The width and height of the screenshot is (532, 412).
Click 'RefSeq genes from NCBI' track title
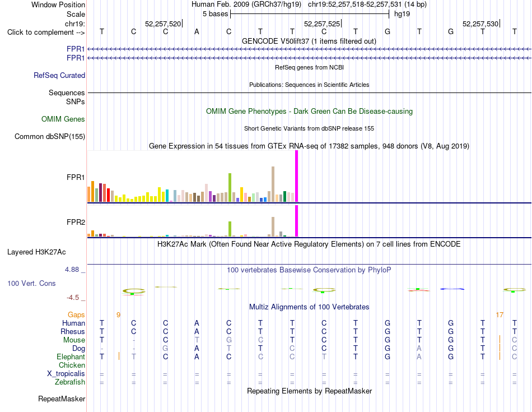pyautogui.click(x=309, y=67)
